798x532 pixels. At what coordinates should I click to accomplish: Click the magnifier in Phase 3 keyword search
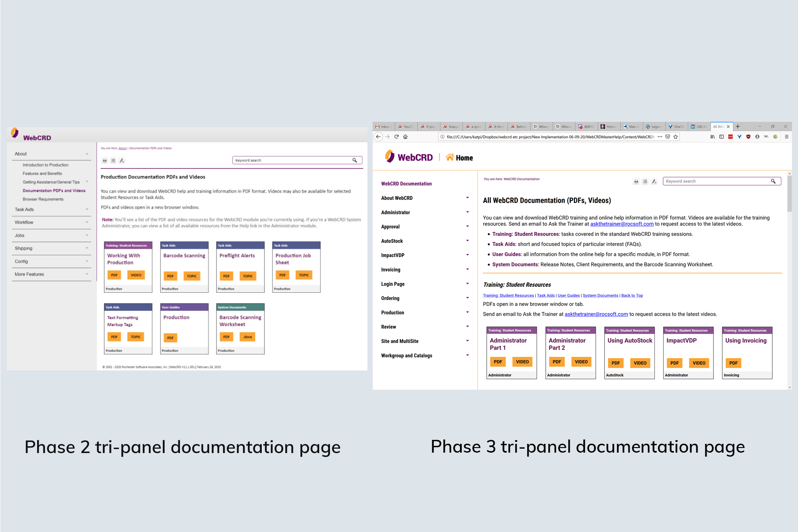(x=773, y=181)
